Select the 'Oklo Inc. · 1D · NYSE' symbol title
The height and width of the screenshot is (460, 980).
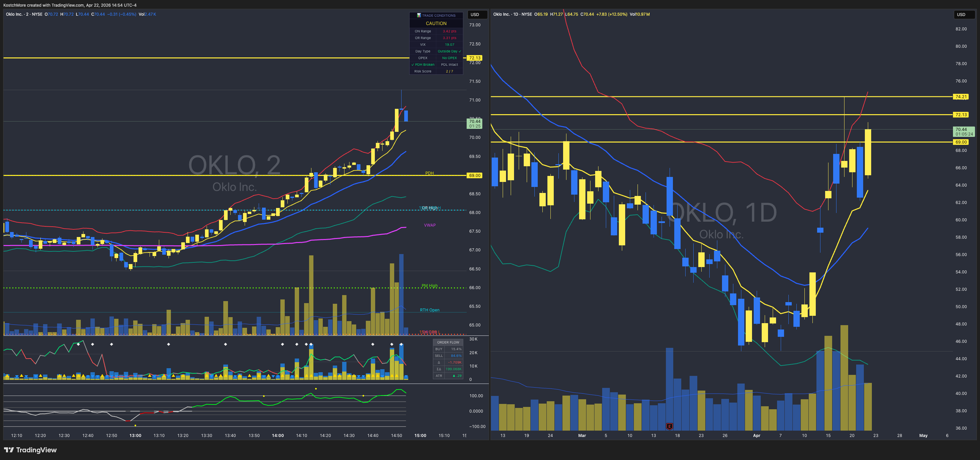pyautogui.click(x=512, y=14)
